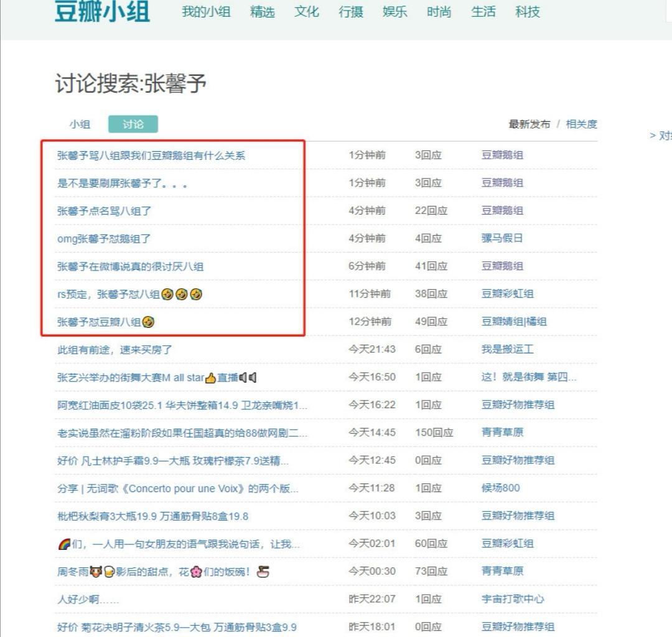672x637 pixels.
Task: Open the 行摄 navigation category
Action: coord(350,12)
